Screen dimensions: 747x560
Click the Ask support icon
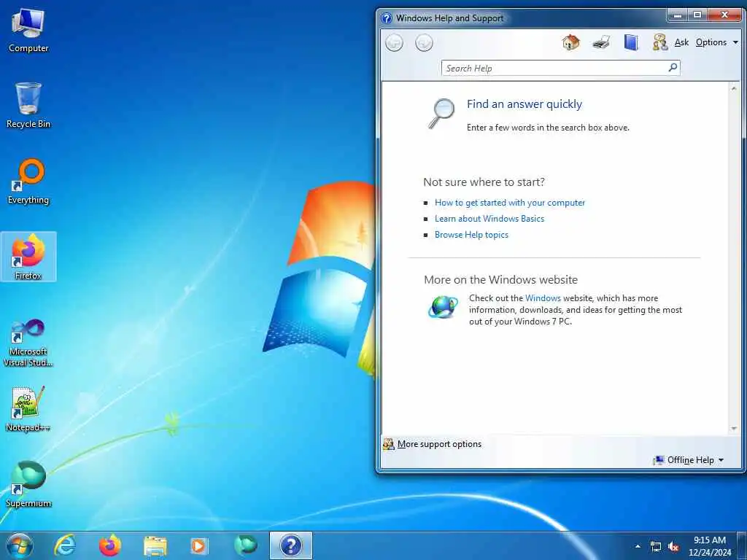(660, 42)
